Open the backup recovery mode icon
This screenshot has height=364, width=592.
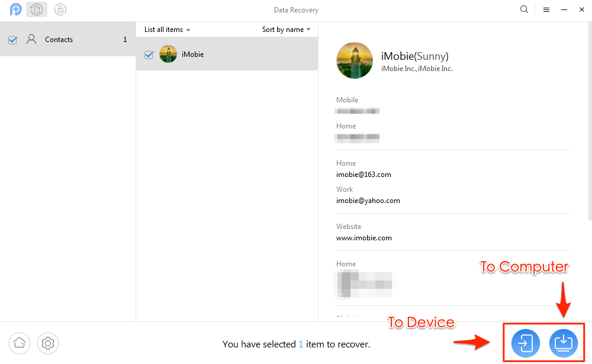[37, 9]
